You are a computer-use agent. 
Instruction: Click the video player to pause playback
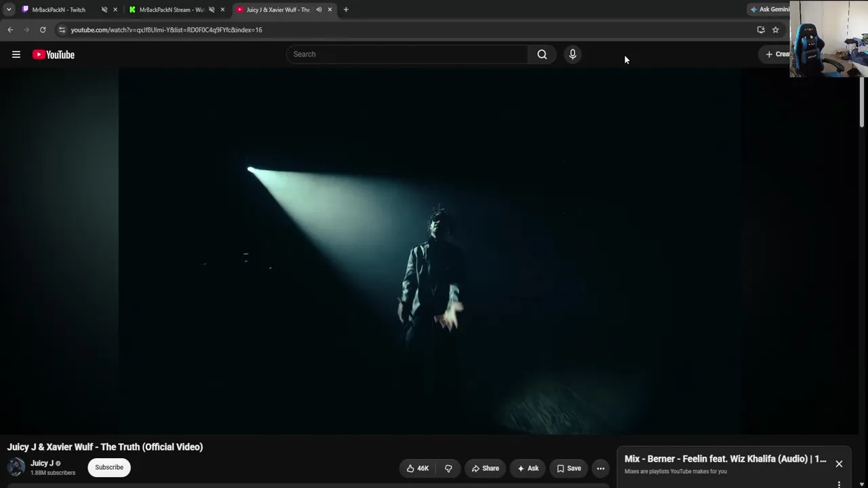(429, 251)
